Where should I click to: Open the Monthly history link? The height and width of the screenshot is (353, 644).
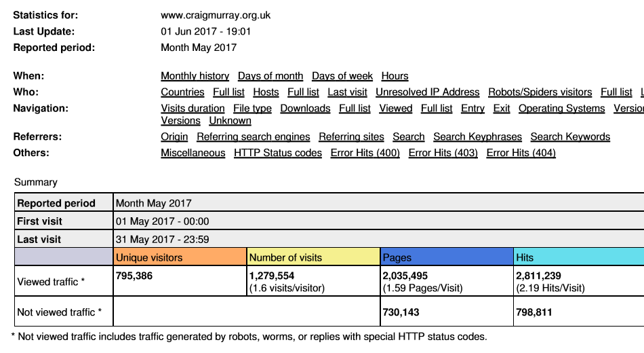pyautogui.click(x=195, y=76)
